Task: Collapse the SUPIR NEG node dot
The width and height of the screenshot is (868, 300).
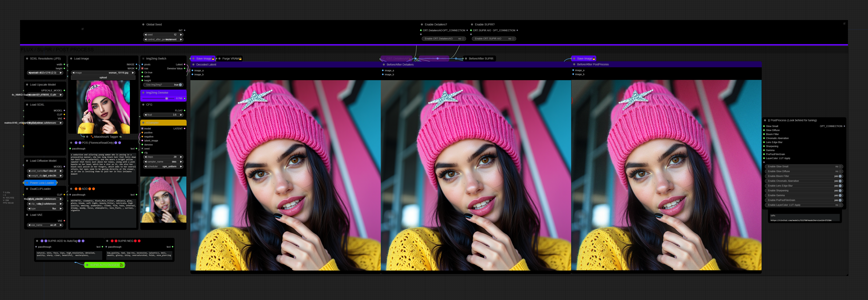Action: tap(107, 241)
